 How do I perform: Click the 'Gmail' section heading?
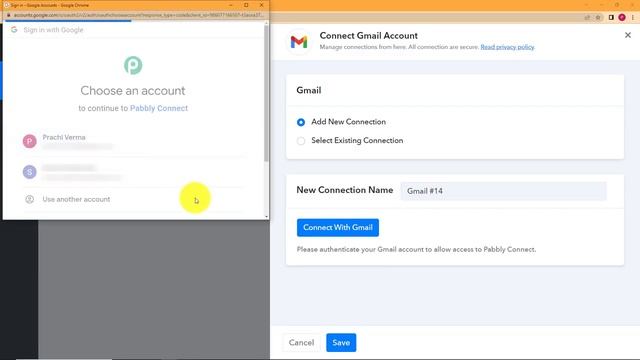309,90
